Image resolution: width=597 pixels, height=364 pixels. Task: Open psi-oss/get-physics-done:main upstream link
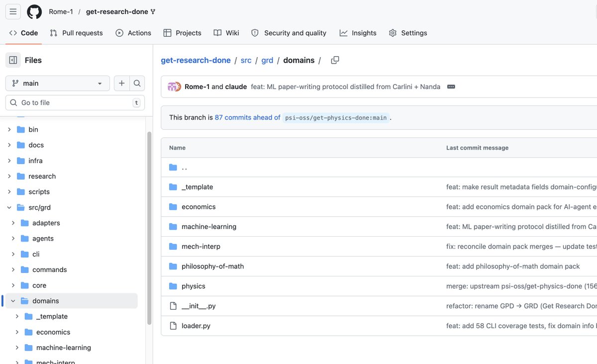(x=335, y=118)
